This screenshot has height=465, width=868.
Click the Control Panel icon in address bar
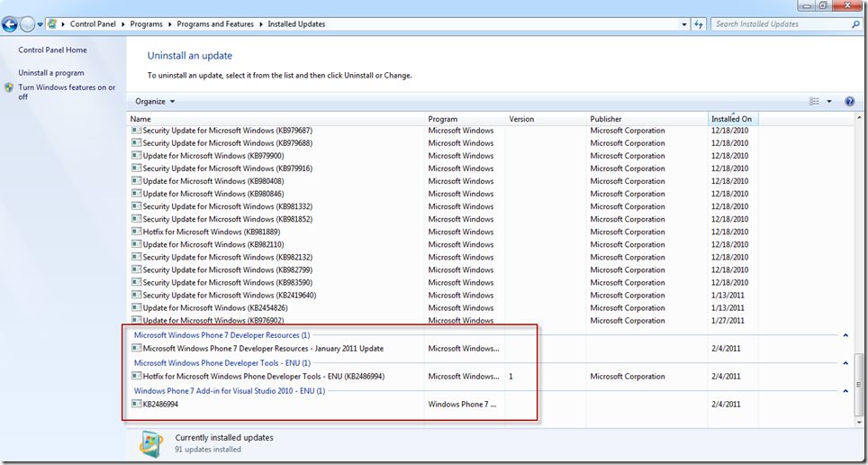[52, 23]
